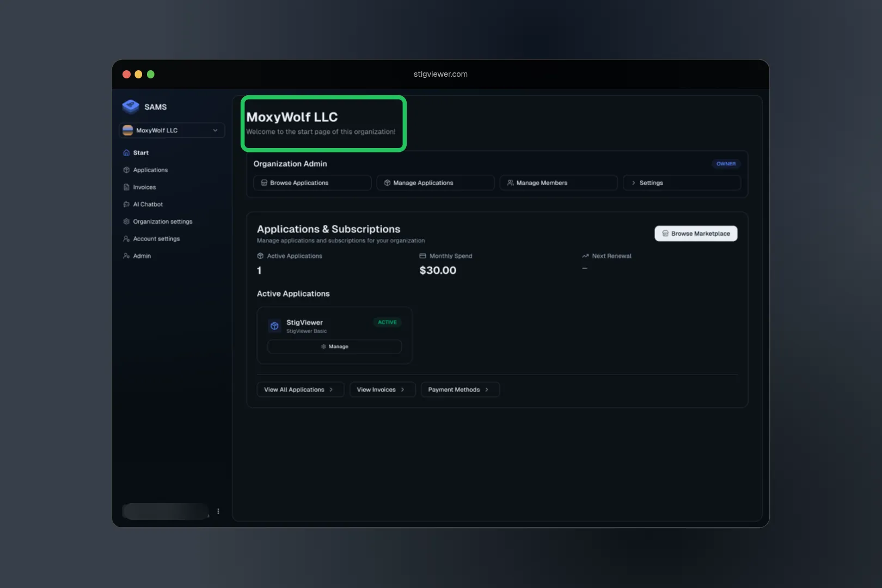Click the Account settings user icon
The image size is (882, 588).
pyautogui.click(x=126, y=238)
